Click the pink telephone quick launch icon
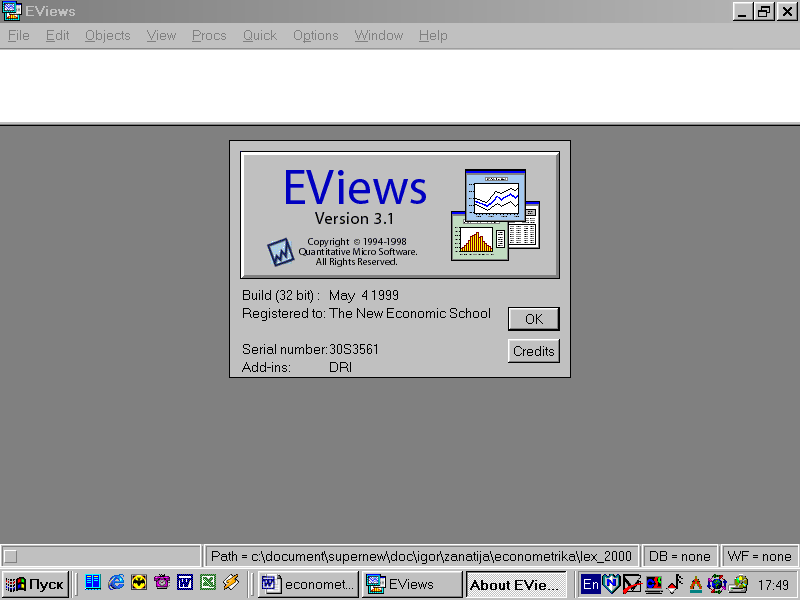This screenshot has width=800, height=600. tap(162, 583)
